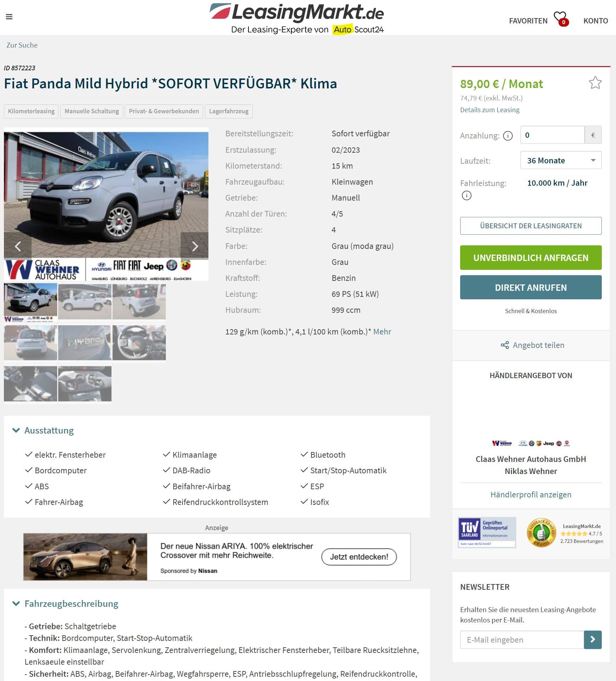This screenshot has width=616, height=681.
Task: Click the Fahrleistung info icon
Action: 467,196
